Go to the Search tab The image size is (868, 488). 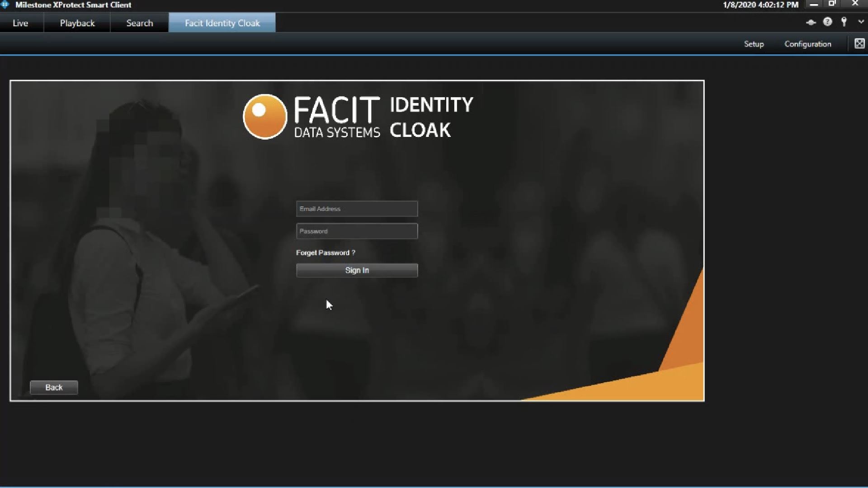click(x=140, y=23)
